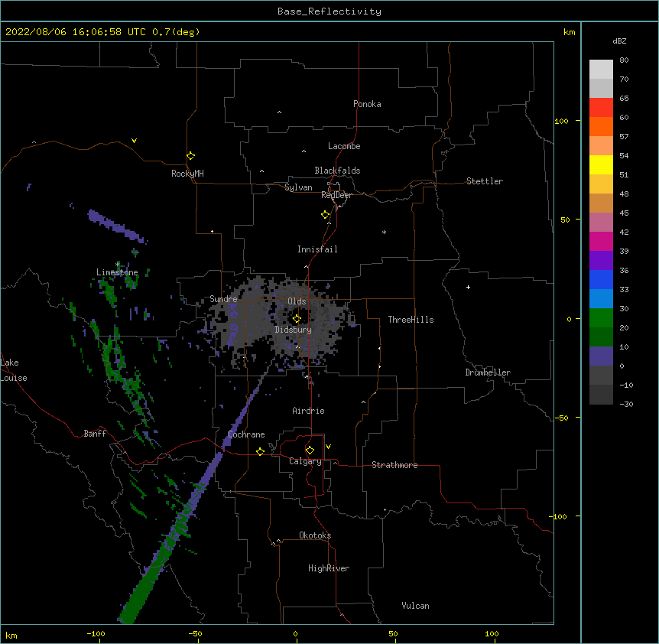
Task: Click the Blackfalds city label
Action: click(x=337, y=171)
